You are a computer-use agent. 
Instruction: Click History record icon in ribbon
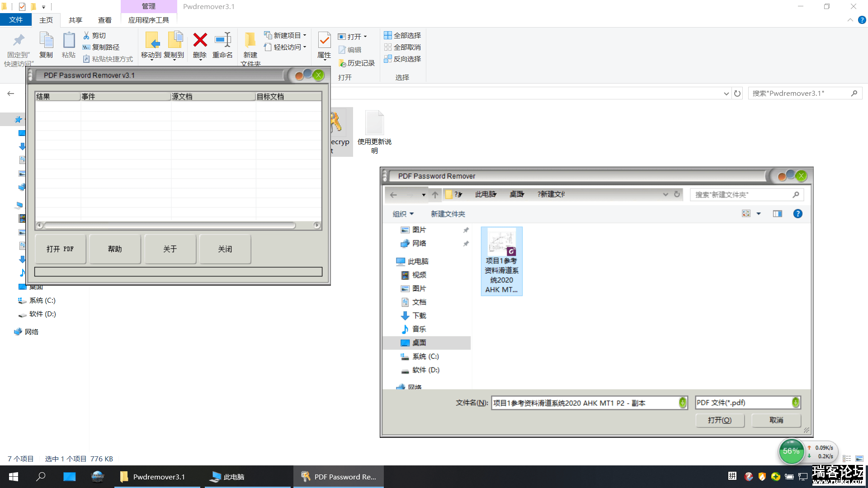[342, 63]
